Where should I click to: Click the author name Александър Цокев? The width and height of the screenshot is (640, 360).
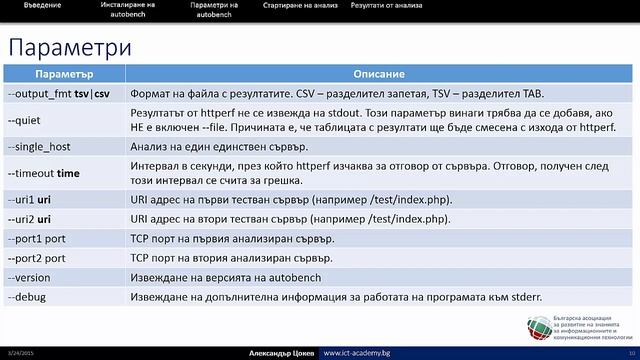(x=282, y=353)
